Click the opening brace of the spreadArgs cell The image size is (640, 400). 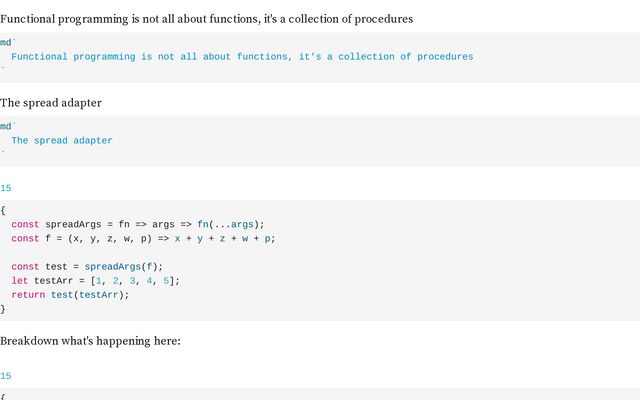pos(3,210)
